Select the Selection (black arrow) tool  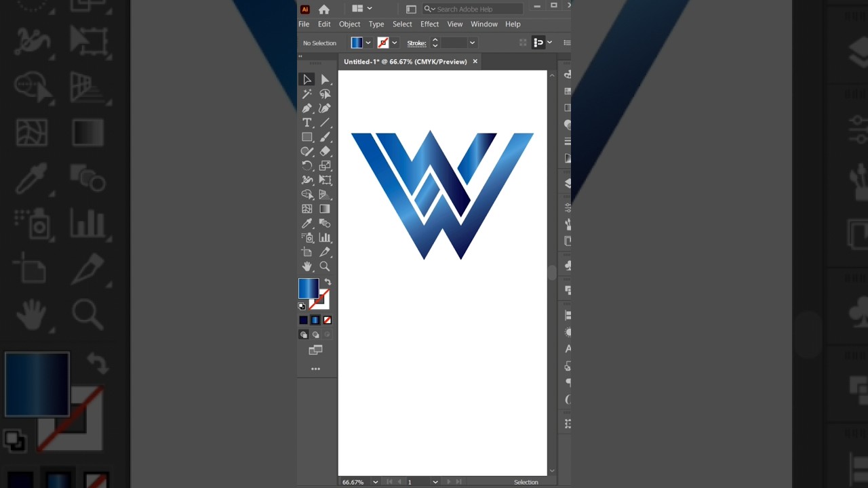(x=307, y=79)
